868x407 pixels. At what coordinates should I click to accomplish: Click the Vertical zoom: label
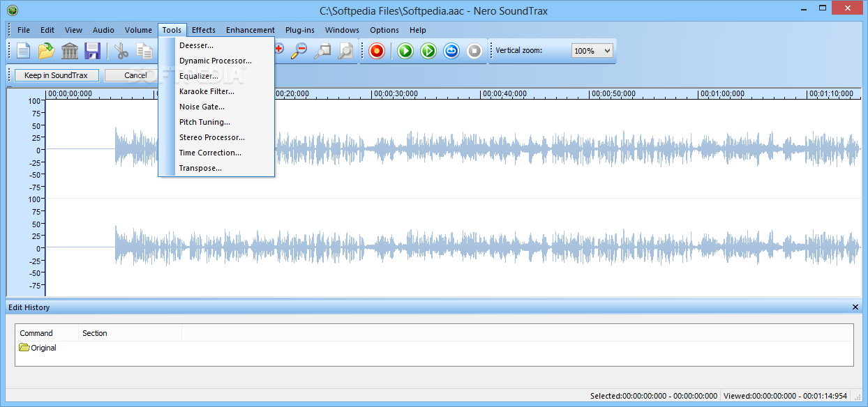coord(518,51)
